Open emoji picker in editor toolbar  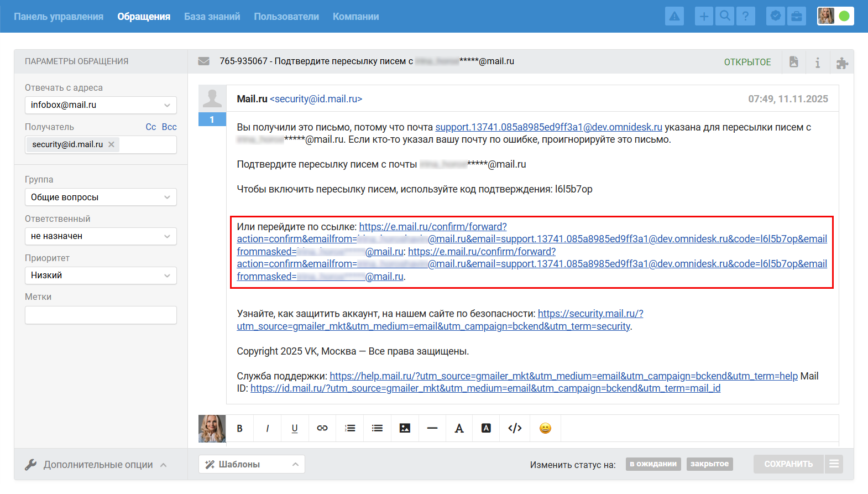(x=545, y=428)
